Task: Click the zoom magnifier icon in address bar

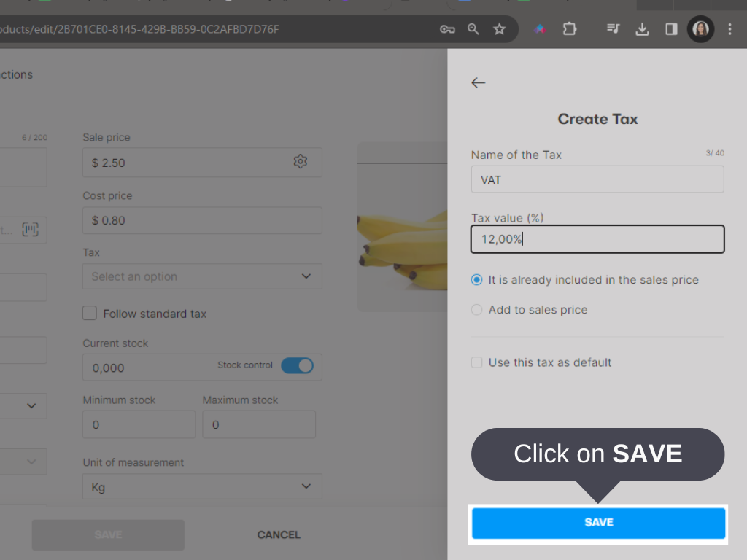Action: (473, 29)
